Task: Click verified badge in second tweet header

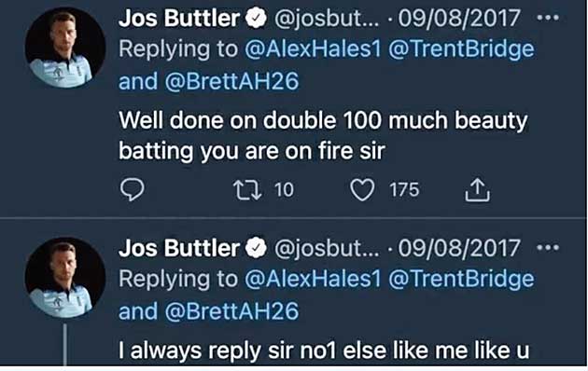Action: [x=256, y=248]
